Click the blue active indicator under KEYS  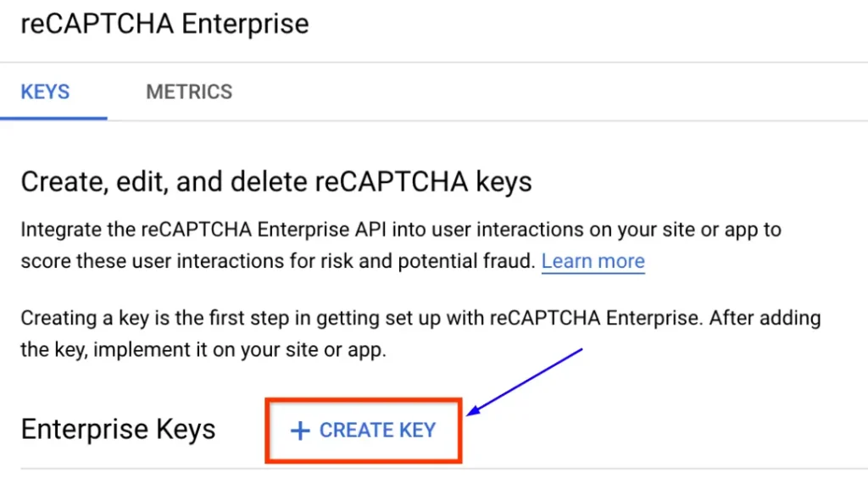point(53,118)
